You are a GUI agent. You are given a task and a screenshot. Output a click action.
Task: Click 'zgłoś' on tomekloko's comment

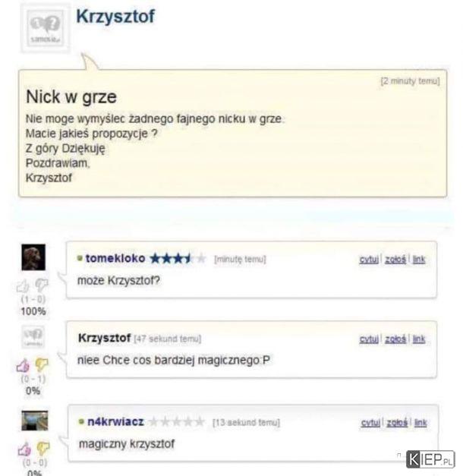395,260
